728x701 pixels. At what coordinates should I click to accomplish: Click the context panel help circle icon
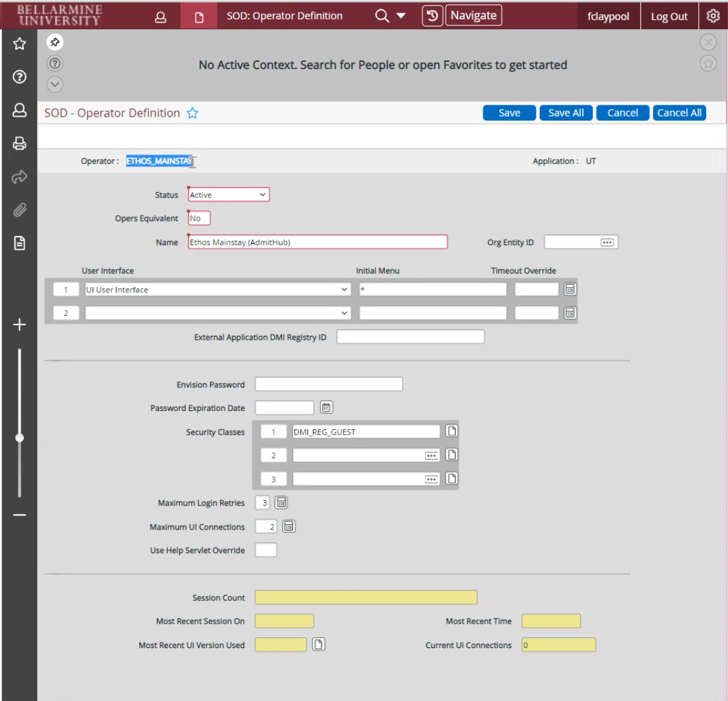55,63
